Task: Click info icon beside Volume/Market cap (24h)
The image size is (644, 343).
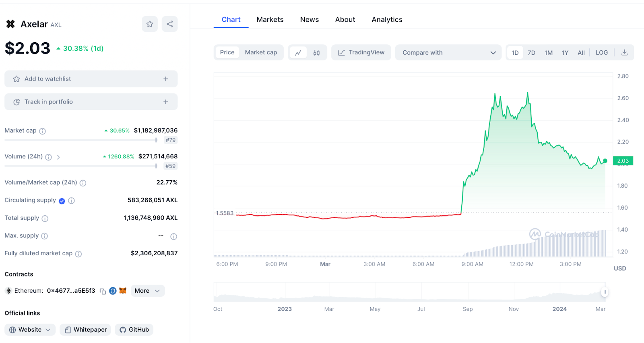Action: coord(83,183)
